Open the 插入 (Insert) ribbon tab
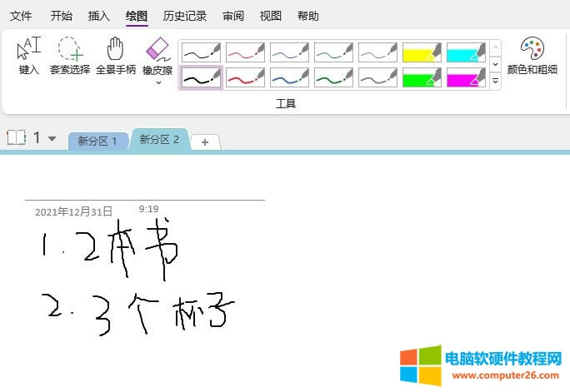570x392 pixels. point(98,16)
